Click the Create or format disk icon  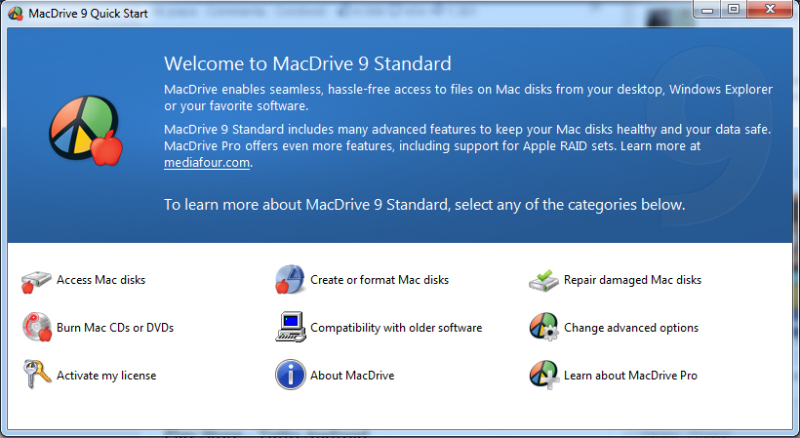tap(290, 281)
